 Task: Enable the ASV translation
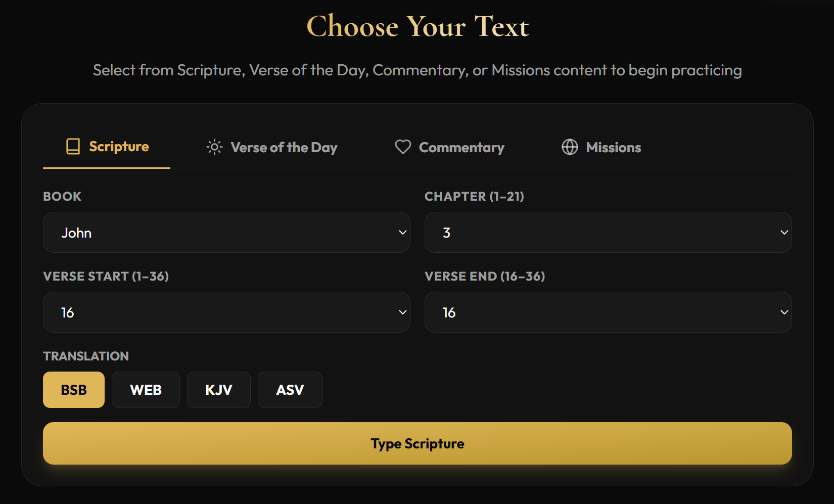[x=290, y=389]
